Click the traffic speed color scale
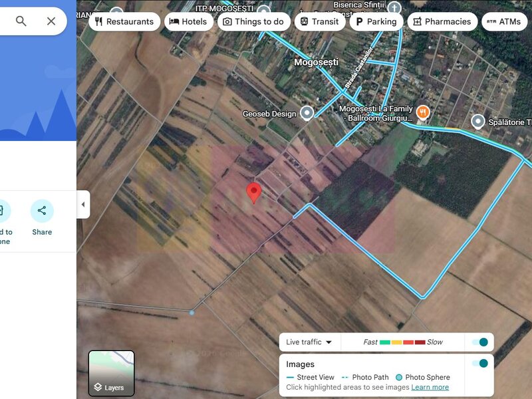The height and width of the screenshot is (399, 532). (403, 342)
